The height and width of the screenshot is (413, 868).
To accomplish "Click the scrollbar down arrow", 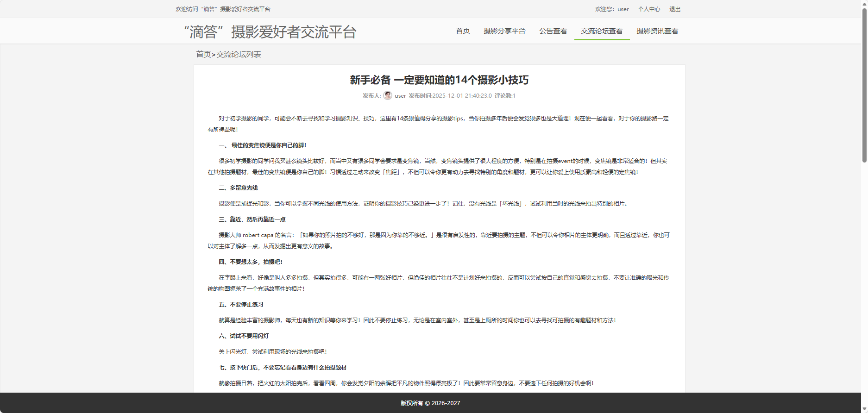I will click(x=864, y=409).
